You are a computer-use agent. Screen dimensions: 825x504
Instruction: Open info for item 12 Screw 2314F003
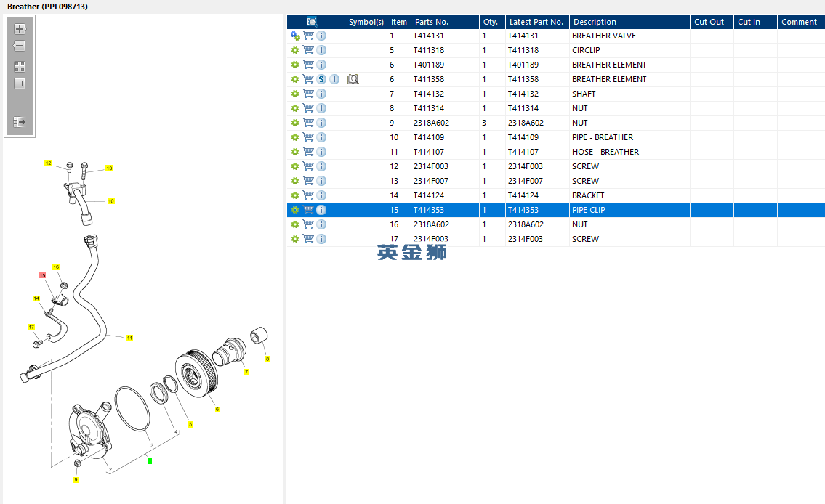[321, 166]
